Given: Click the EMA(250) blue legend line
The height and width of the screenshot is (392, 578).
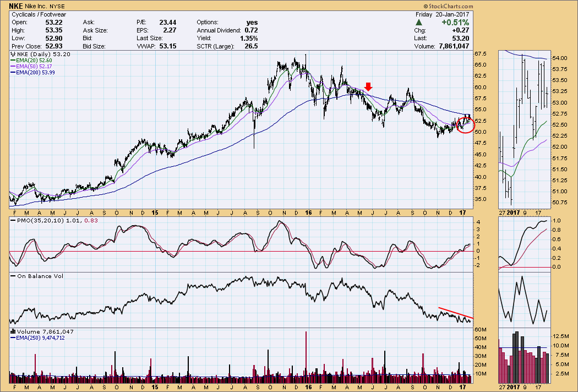Looking at the screenshot, I should pos(13,338).
